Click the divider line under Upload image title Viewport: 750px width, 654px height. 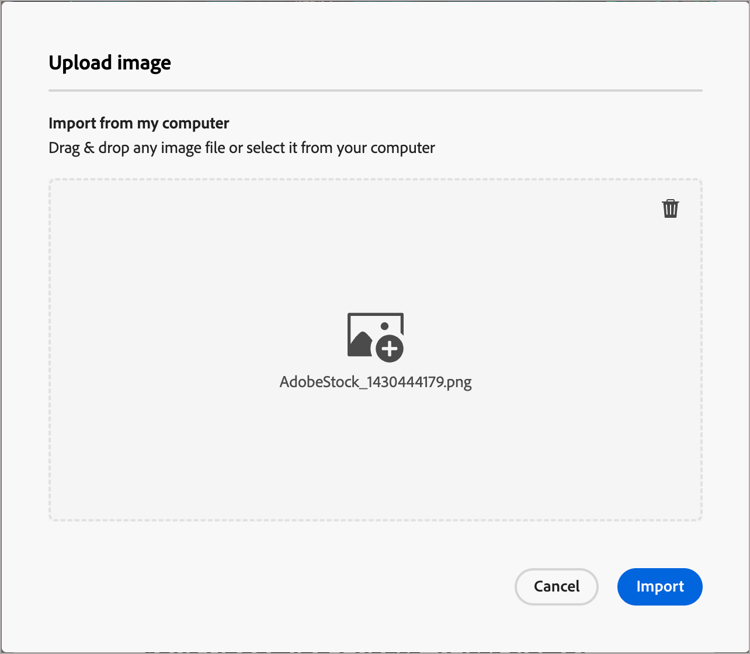pos(375,91)
